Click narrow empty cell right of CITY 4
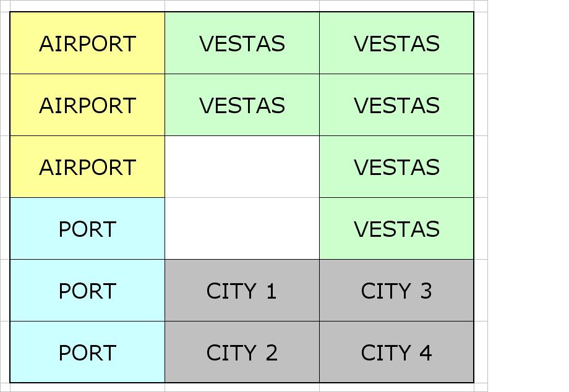 [x=481, y=352]
